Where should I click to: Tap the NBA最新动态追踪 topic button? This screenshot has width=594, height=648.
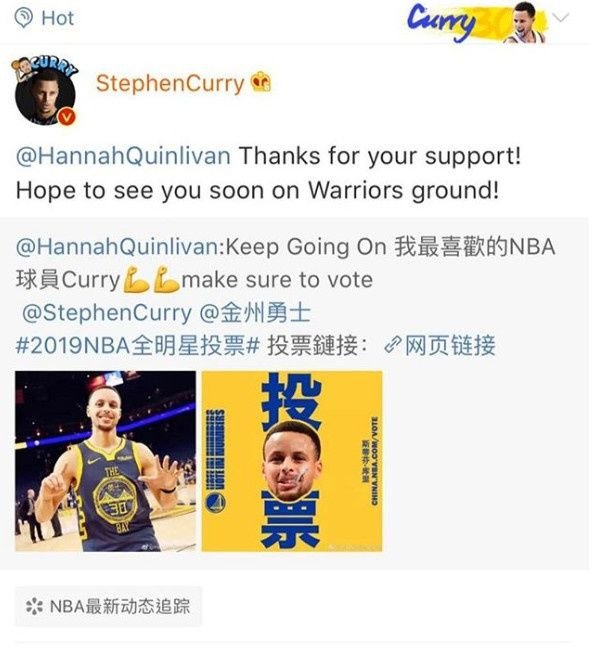109,606
